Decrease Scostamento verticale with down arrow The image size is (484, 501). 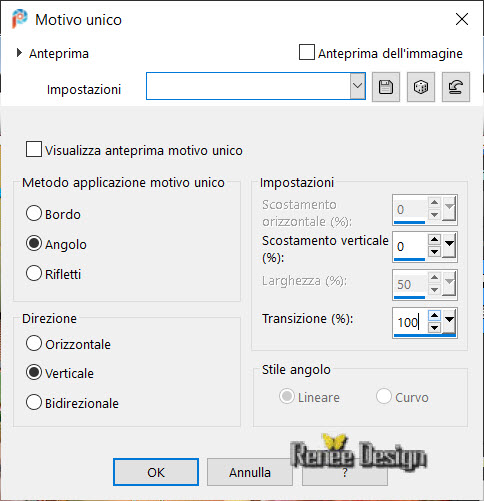(434, 252)
